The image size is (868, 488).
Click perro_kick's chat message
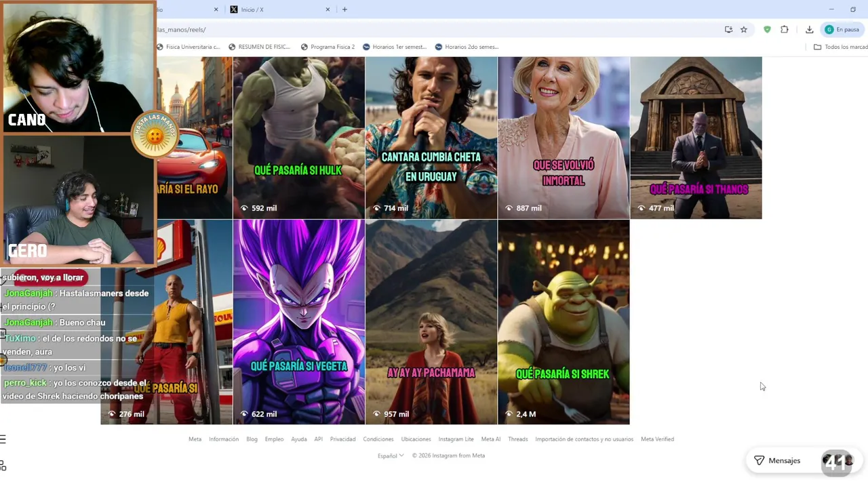(74, 390)
